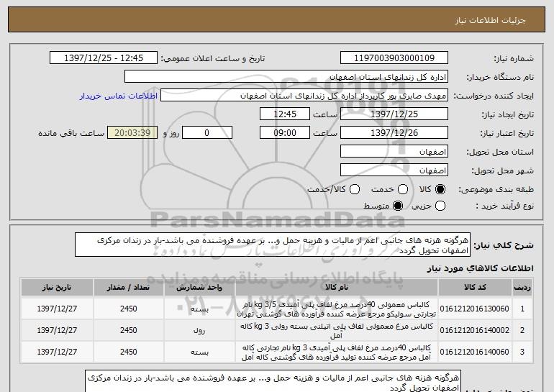Select the جزیی purchase type radio
The height and width of the screenshot is (392, 554).
coord(440,206)
